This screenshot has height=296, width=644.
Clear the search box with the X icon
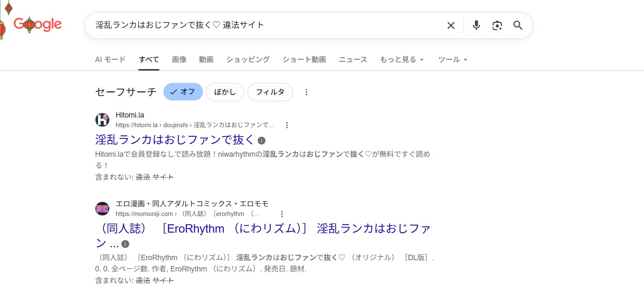pyautogui.click(x=451, y=25)
